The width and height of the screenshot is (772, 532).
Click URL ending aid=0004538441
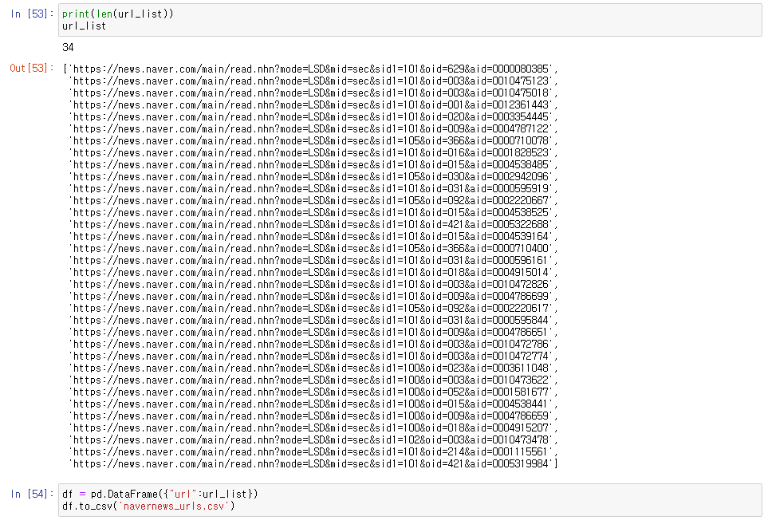click(x=311, y=404)
